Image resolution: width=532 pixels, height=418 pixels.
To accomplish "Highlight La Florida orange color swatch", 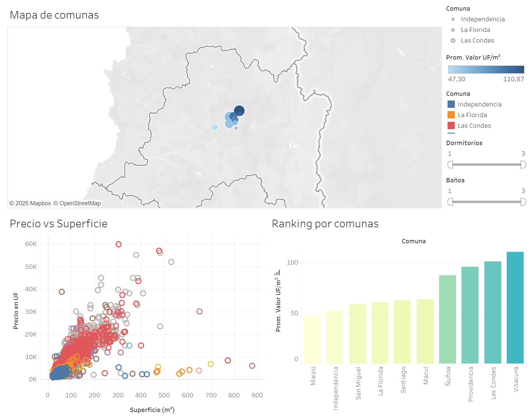I will [x=451, y=115].
